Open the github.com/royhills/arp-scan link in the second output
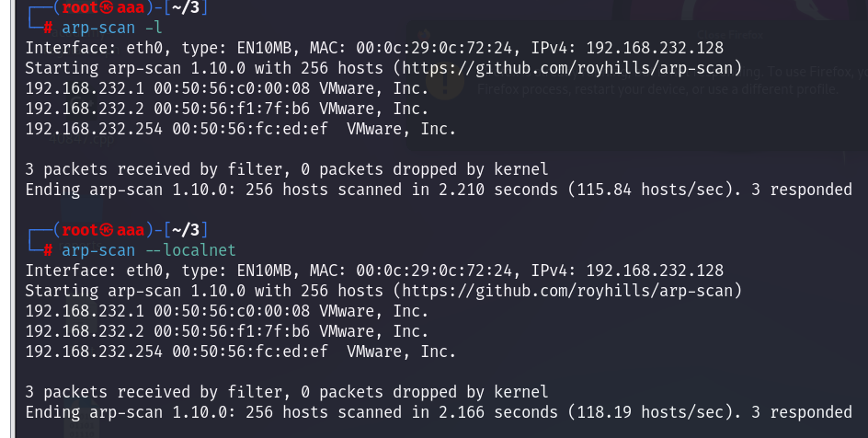The width and height of the screenshot is (868, 438). 567,291
